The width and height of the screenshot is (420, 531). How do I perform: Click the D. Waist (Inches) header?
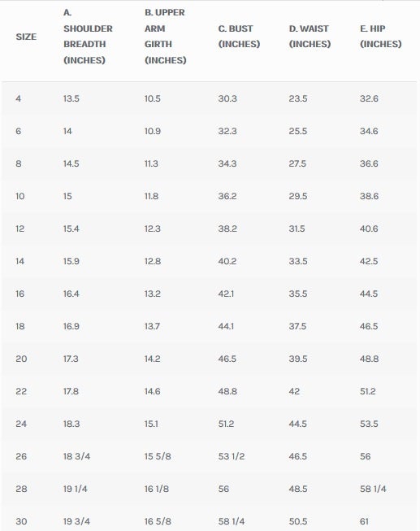[310, 37]
